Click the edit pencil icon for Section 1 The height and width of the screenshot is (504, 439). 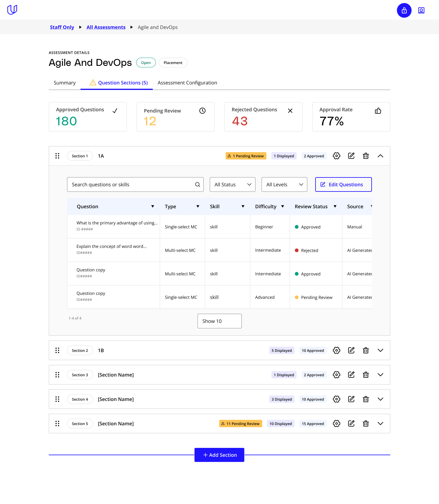pyautogui.click(x=351, y=156)
